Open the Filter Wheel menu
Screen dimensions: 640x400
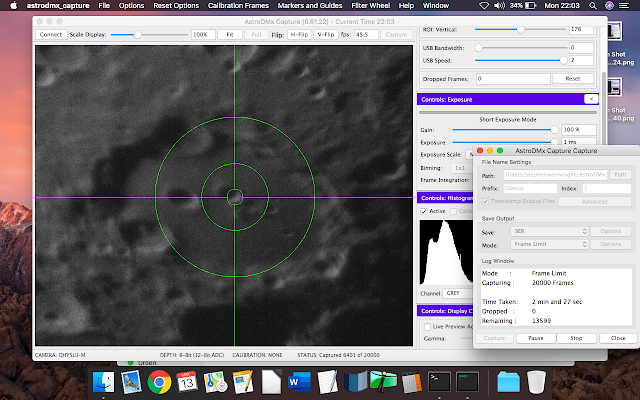(x=371, y=5)
